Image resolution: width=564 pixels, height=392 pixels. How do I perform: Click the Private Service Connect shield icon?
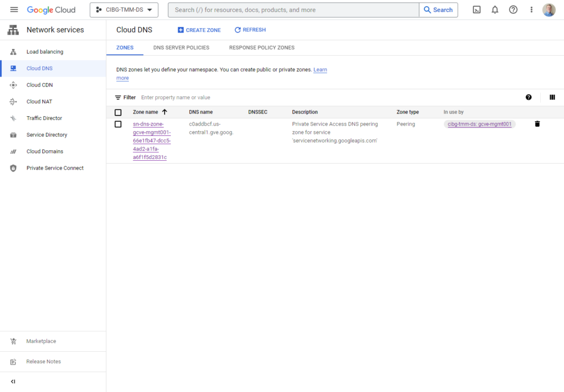(13, 168)
